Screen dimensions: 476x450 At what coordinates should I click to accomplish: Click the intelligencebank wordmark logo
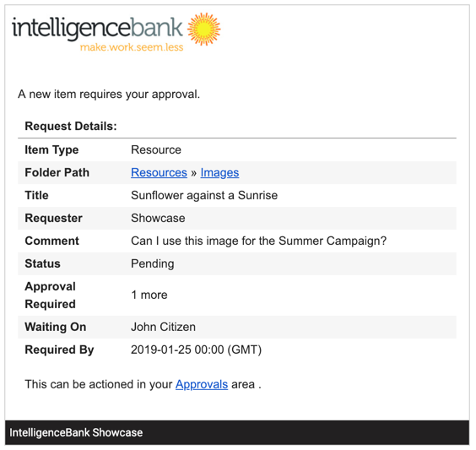tap(97, 30)
